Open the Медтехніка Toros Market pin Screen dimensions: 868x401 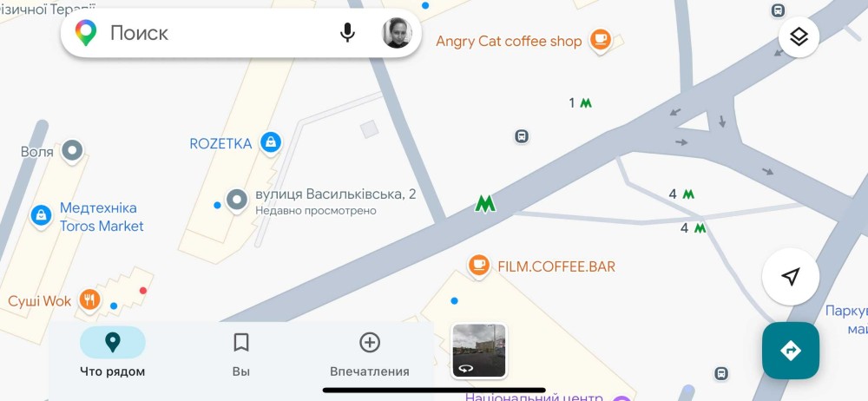click(41, 215)
